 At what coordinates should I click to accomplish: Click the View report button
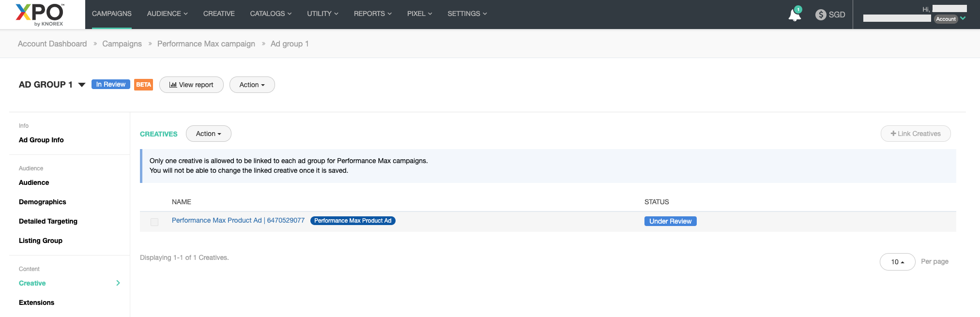[191, 85]
